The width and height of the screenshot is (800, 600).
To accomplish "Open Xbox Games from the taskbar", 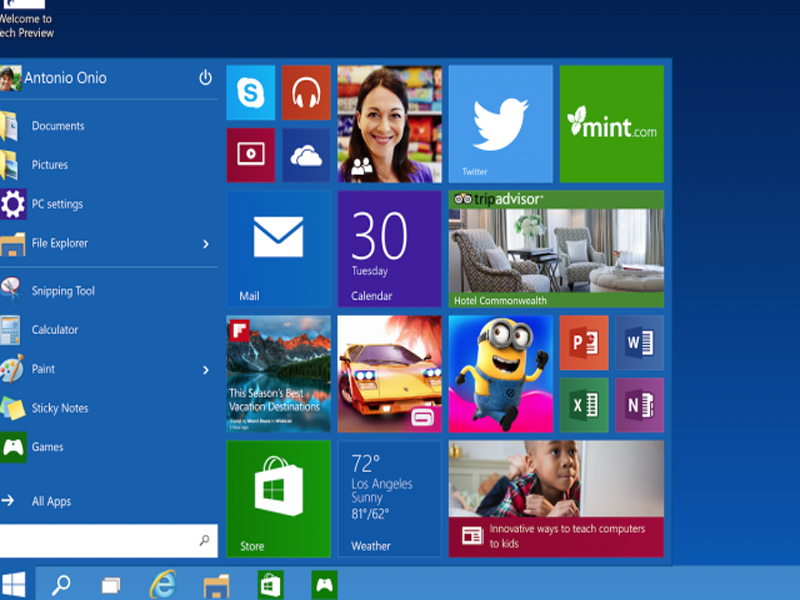I will click(324, 584).
